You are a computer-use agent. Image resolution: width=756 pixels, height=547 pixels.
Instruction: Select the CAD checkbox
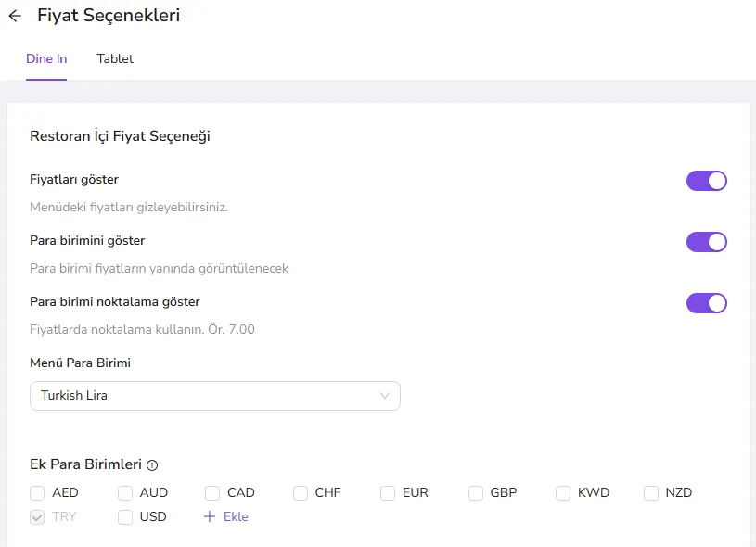(x=212, y=493)
